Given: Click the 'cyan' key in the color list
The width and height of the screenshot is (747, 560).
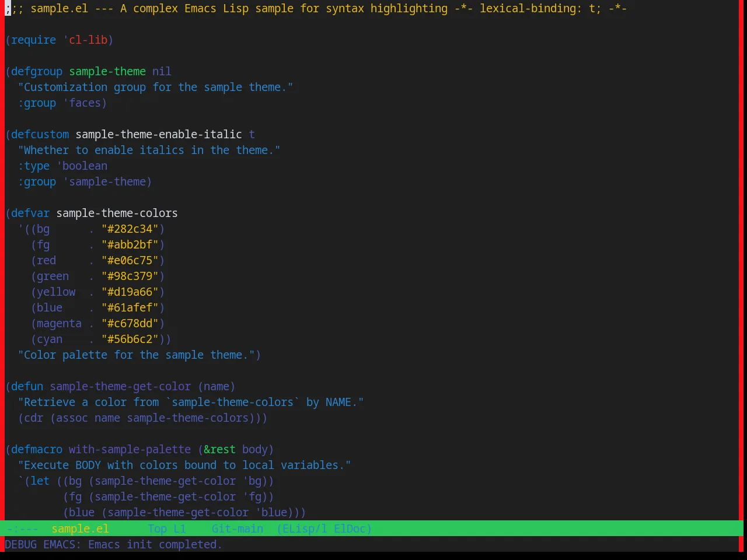Looking at the screenshot, I should pyautogui.click(x=50, y=339).
